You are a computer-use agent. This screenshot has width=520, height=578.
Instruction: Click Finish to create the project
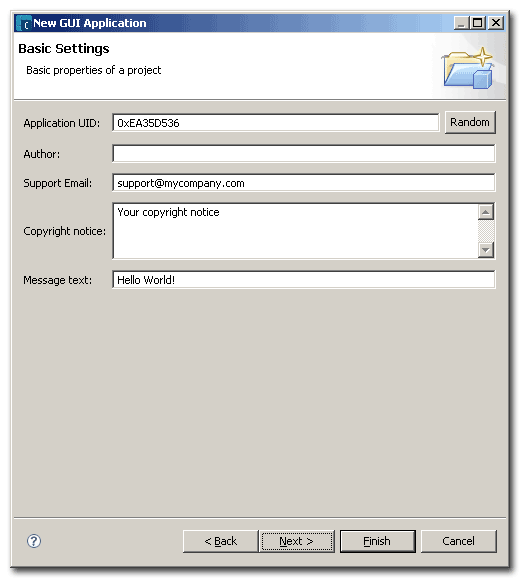click(x=377, y=541)
